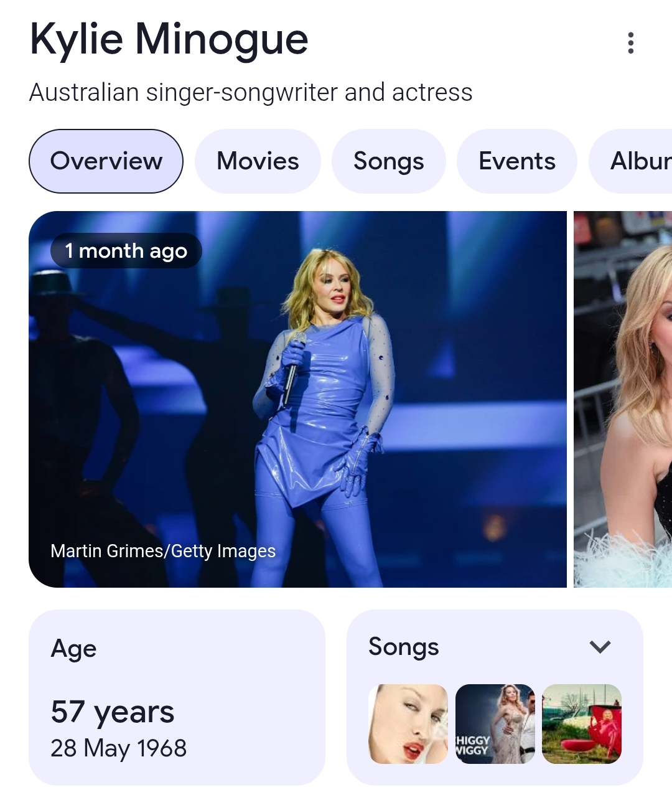Open the third song thumbnail with the red outfit

(x=582, y=724)
